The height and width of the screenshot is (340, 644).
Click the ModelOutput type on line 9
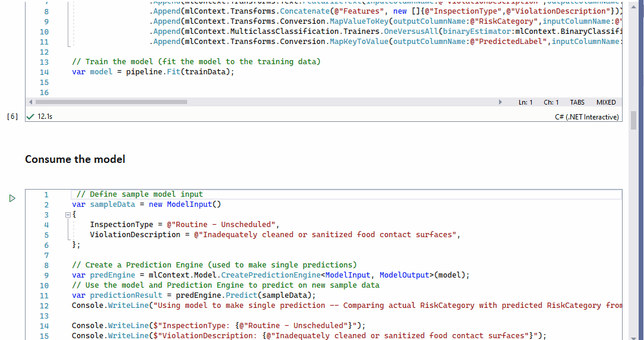point(404,275)
